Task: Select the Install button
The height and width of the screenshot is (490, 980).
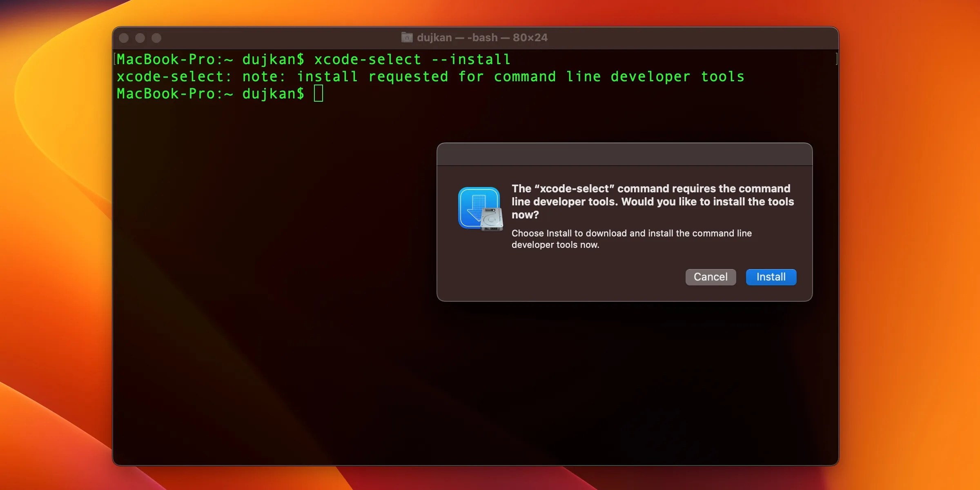Action: click(x=771, y=277)
